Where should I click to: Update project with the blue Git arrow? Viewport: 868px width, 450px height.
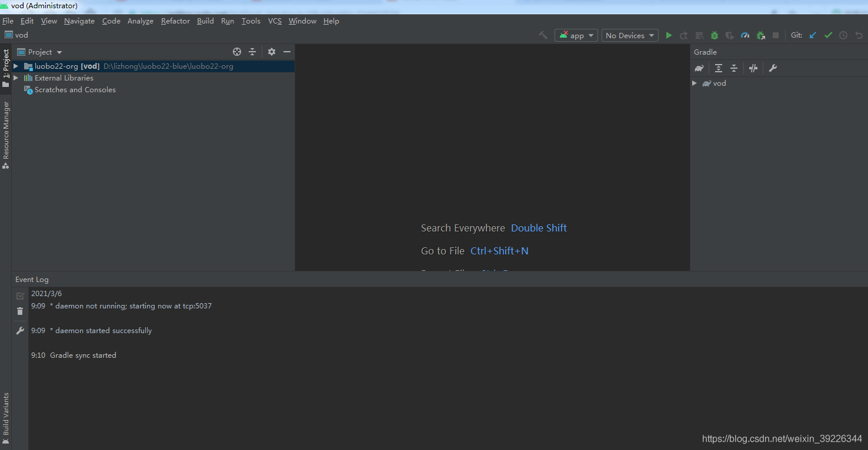coord(813,35)
